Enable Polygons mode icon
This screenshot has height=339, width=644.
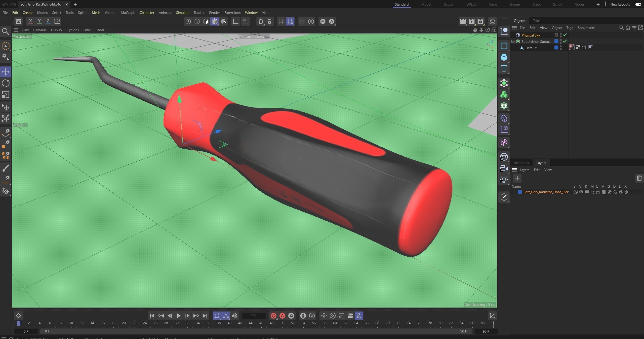tap(206, 21)
